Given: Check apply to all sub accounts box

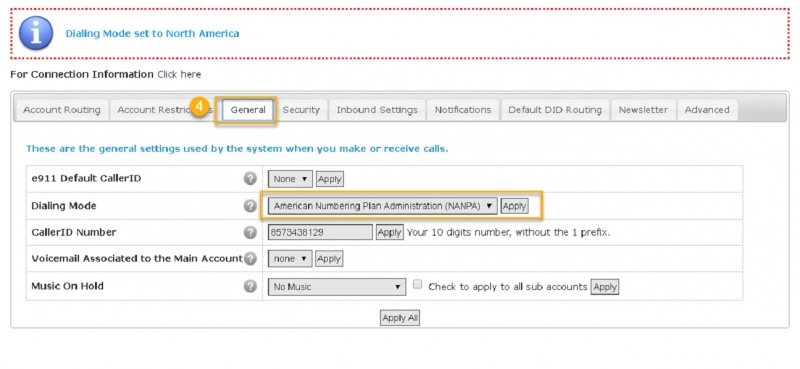Looking at the screenshot, I should (417, 285).
